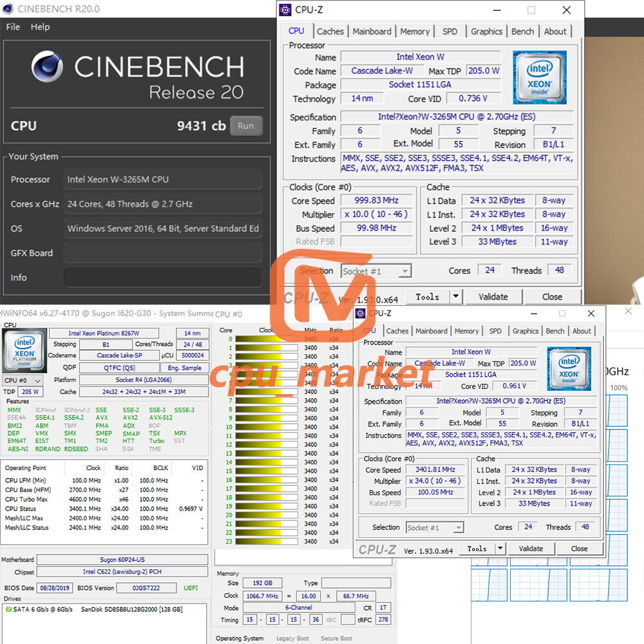Click the Info field in Cinebench
Image resolution: width=644 pixels, height=644 pixels.
[163, 278]
